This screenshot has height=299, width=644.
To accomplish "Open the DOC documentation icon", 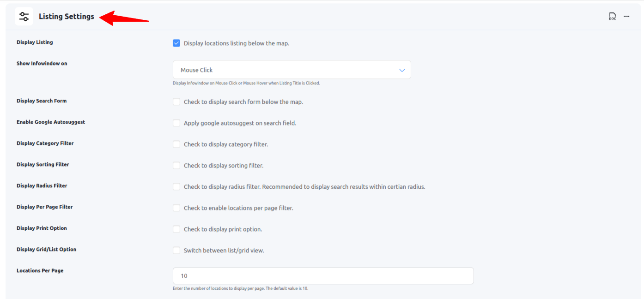I will coord(612,17).
